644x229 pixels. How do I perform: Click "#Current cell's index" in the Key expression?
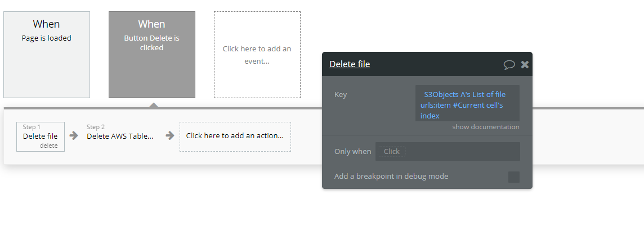[462, 111]
